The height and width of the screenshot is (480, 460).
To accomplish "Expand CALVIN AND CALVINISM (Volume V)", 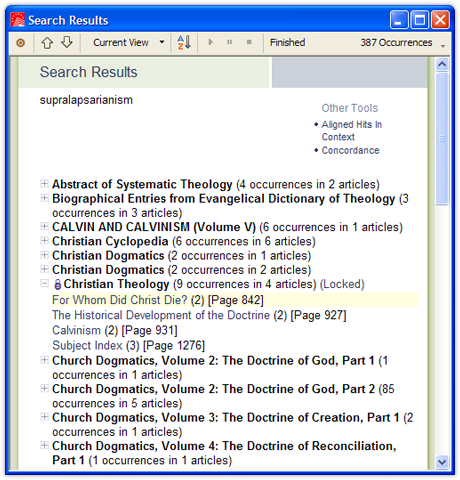I will [x=44, y=226].
